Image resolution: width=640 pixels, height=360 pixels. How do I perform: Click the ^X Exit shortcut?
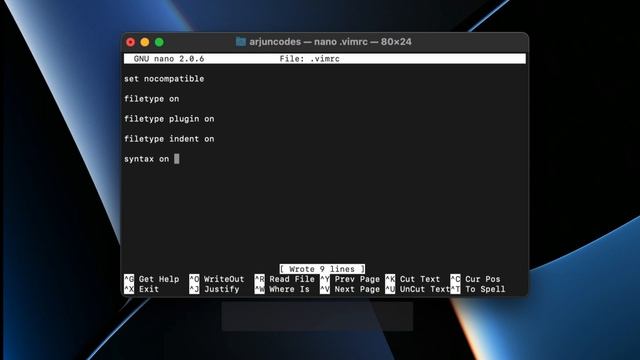pyautogui.click(x=141, y=289)
